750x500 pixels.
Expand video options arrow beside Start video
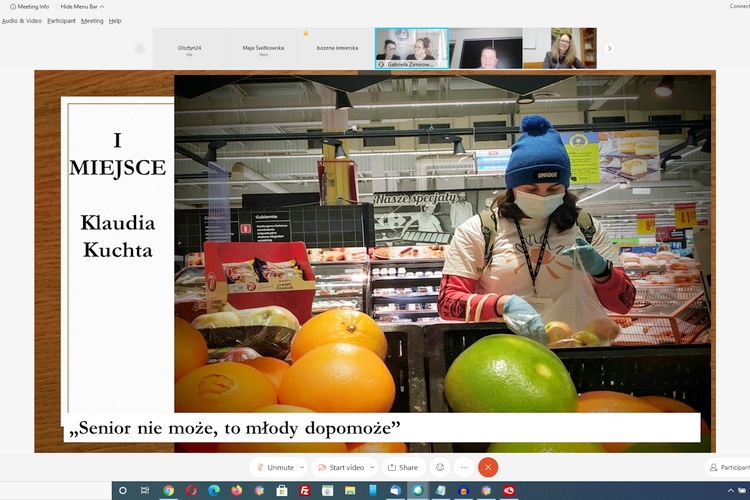pyautogui.click(x=372, y=467)
